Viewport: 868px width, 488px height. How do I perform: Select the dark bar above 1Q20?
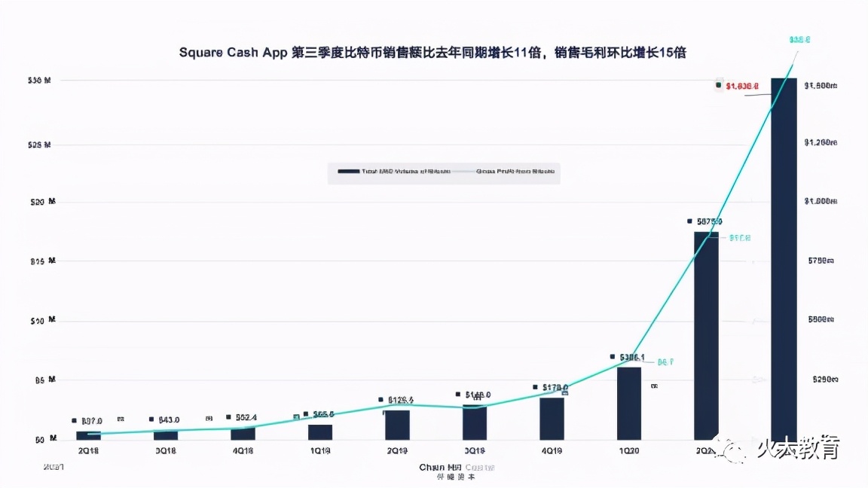tap(629, 404)
